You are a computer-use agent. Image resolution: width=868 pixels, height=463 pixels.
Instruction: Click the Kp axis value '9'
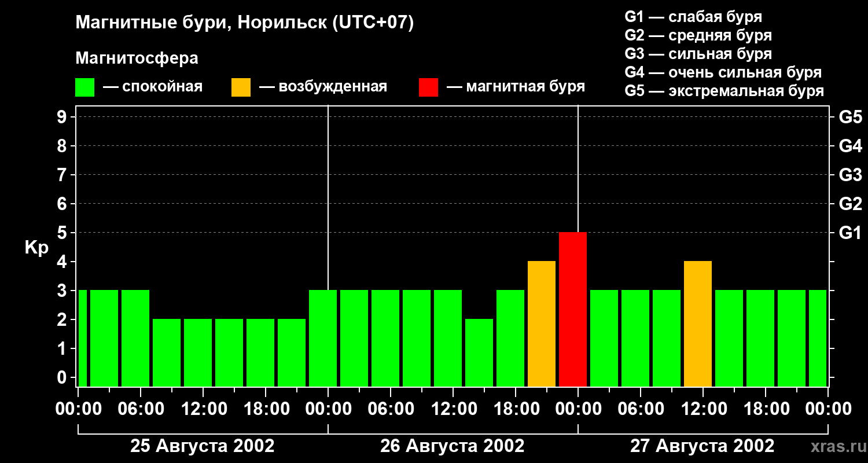click(x=63, y=117)
